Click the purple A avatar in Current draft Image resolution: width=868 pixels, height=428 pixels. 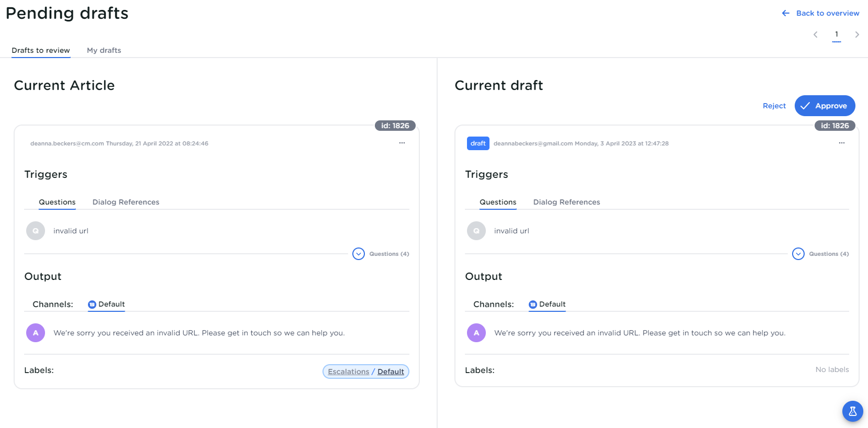coord(476,333)
